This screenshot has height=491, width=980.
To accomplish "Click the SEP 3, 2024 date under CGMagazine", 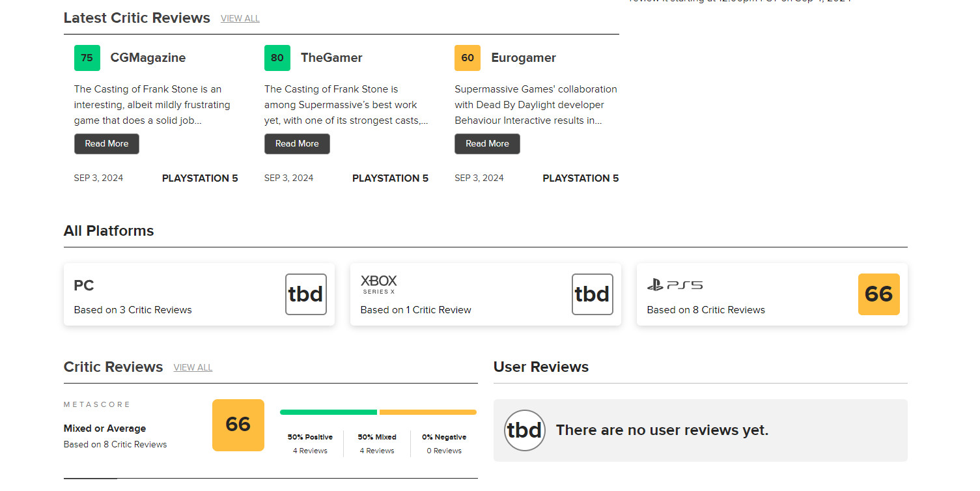I will point(98,178).
